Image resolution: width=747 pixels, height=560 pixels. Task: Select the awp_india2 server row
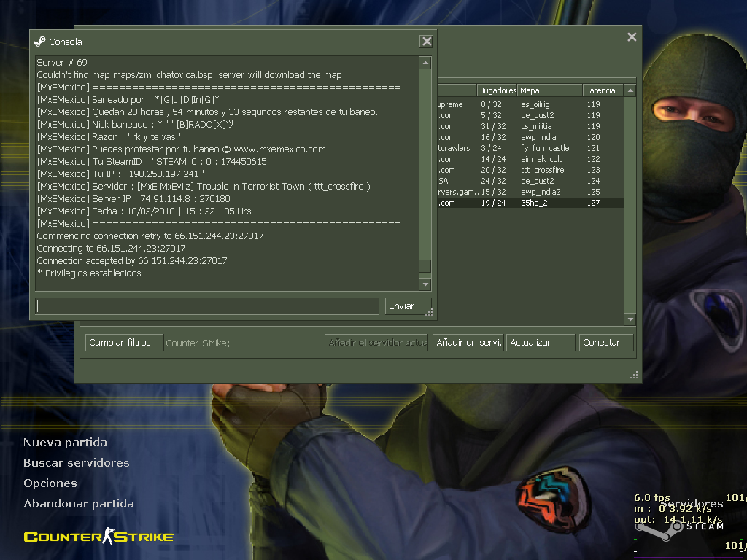pyautogui.click(x=530, y=192)
